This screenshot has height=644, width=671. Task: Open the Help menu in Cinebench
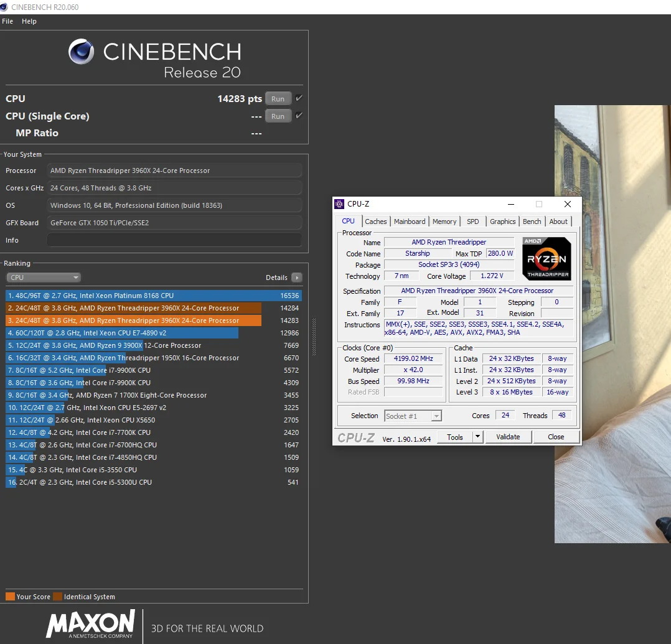tap(29, 21)
